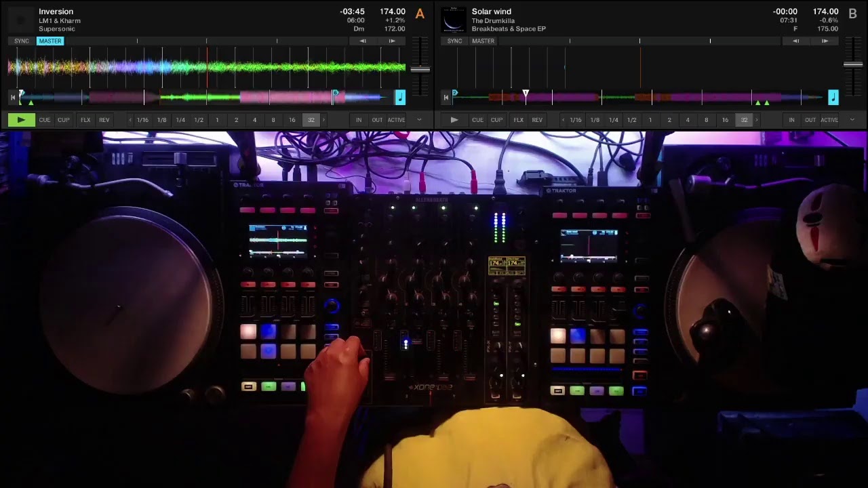The image size is (868, 488).
Task: Click Deck A phase meter bar
Action: [x=207, y=41]
